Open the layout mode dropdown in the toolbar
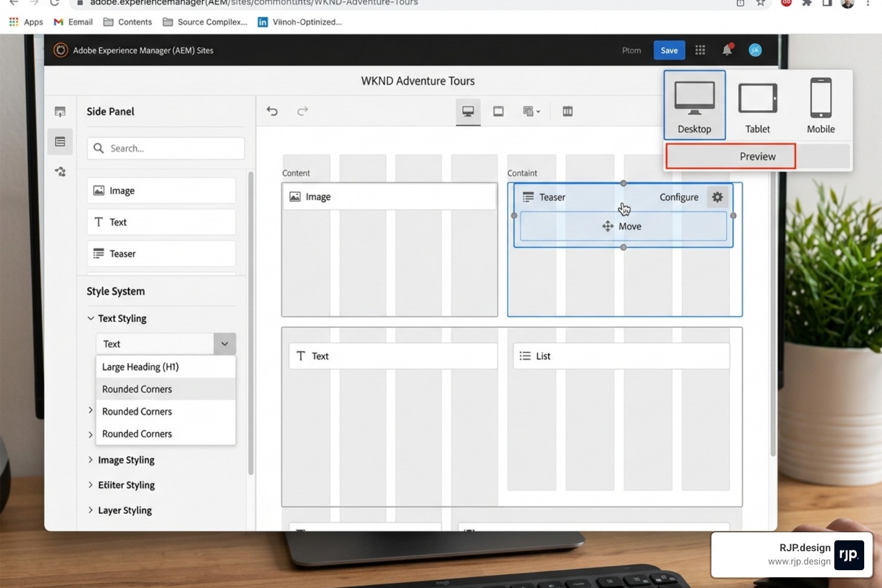Viewport: 882px width, 588px height. (x=531, y=111)
